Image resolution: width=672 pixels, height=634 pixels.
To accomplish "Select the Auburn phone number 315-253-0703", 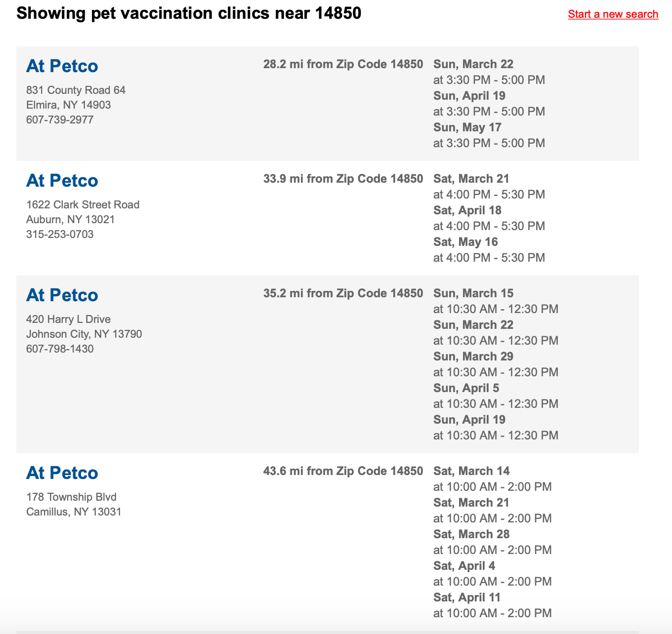I will click(60, 235).
